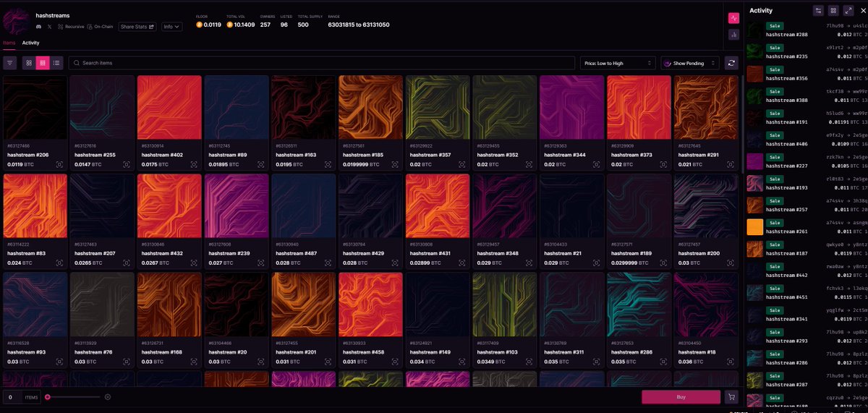The width and height of the screenshot is (868, 413).
Task: Open hashstream #288 sale in Activity
Action: point(807,30)
